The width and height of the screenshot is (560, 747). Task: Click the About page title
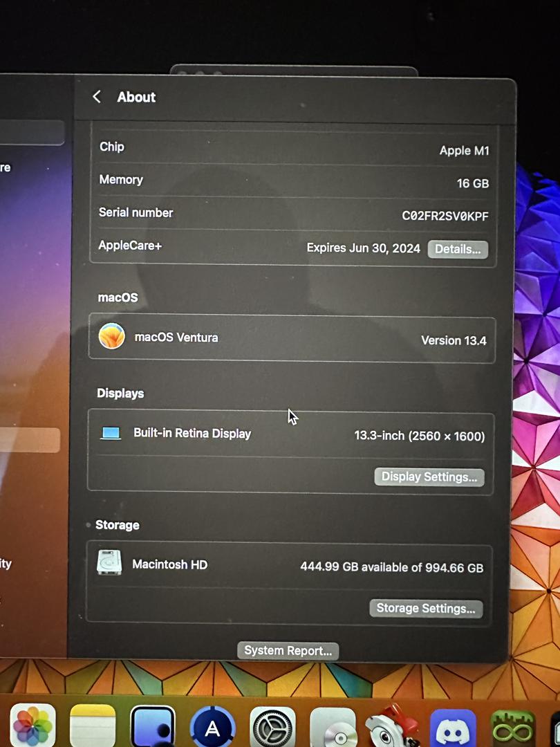pos(136,98)
